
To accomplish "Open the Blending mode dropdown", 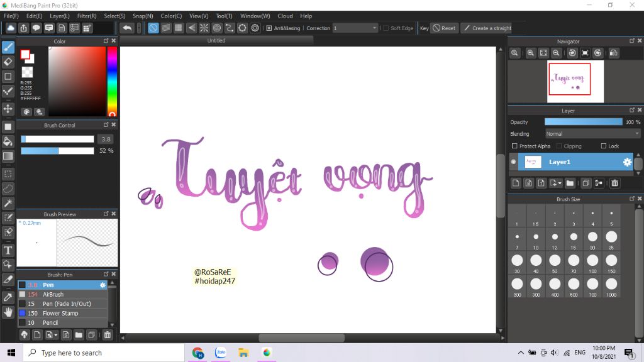I will [592, 134].
